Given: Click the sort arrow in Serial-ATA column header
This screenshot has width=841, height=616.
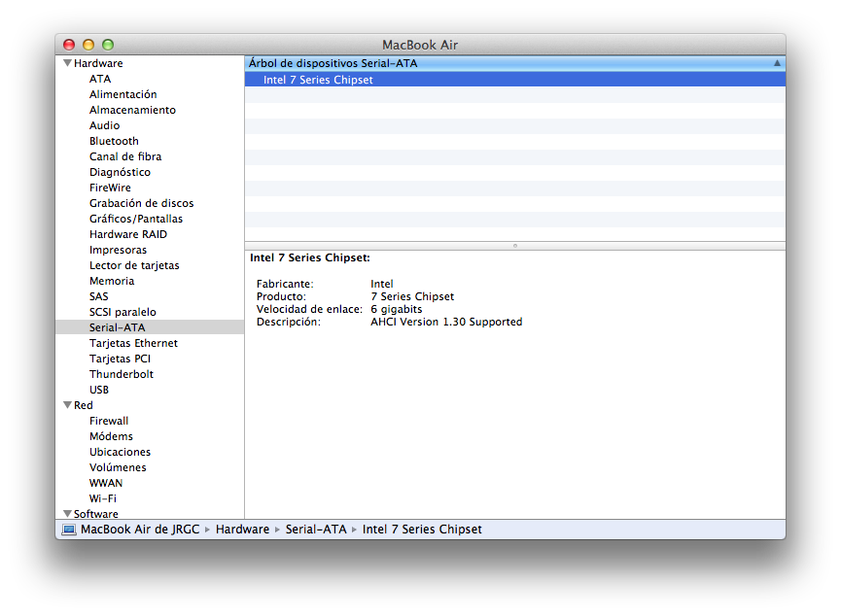Looking at the screenshot, I should coord(777,63).
